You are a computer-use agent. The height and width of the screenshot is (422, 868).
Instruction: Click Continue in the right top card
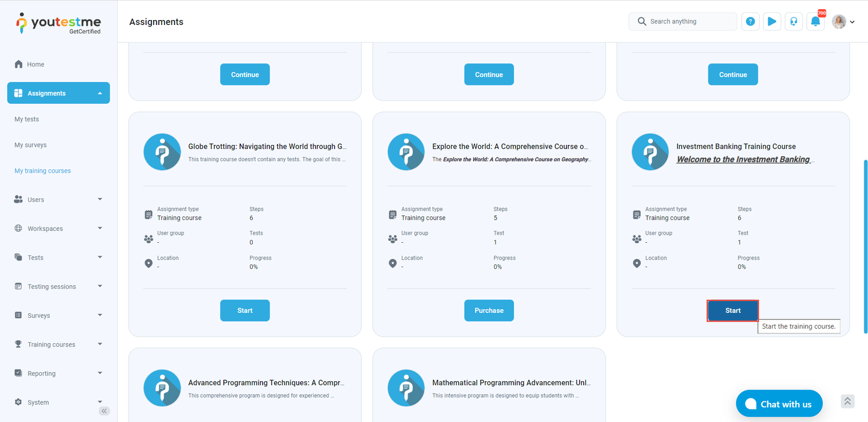[733, 74]
